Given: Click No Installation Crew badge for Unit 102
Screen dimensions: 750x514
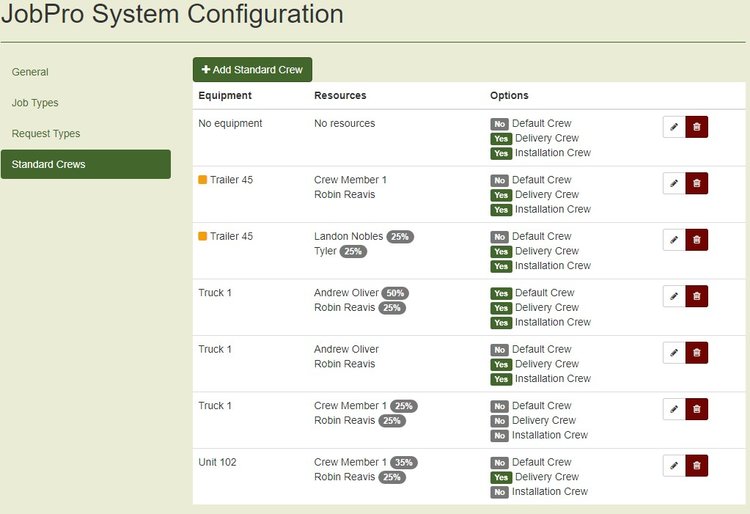Looking at the screenshot, I should point(500,492).
